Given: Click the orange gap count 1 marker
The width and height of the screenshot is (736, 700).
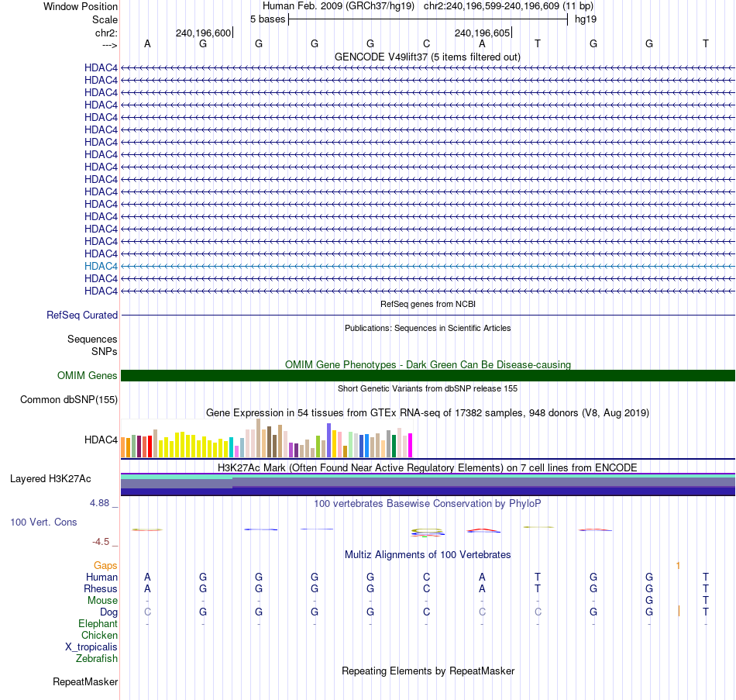Looking at the screenshot, I should tap(678, 566).
